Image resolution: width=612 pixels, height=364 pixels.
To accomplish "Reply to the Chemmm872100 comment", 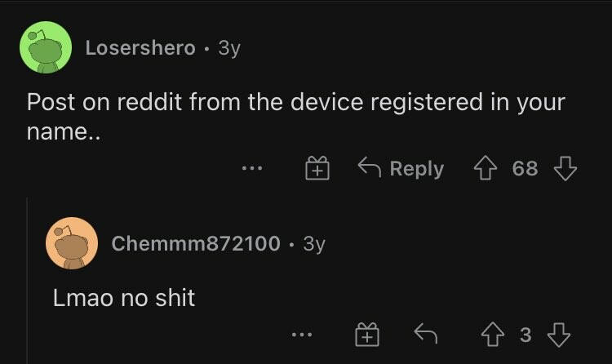I will click(x=425, y=333).
